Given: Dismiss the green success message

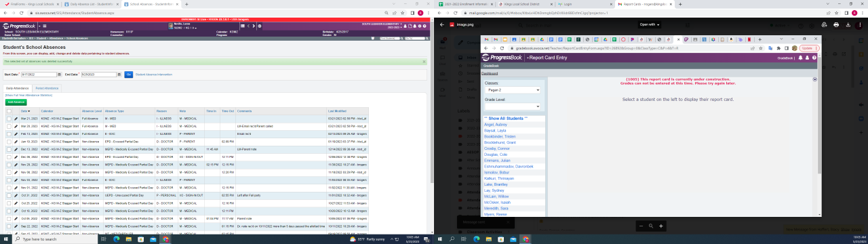Looking at the screenshot, I should [424, 61].
